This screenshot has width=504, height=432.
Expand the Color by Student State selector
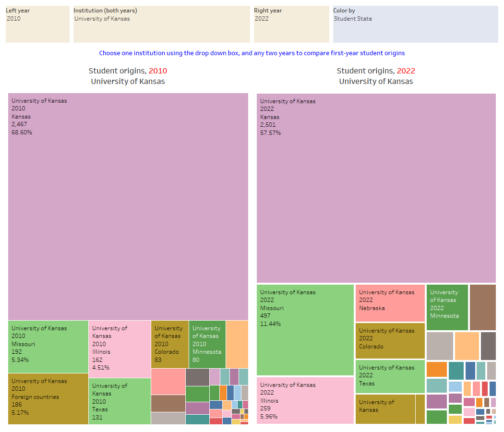point(415,19)
